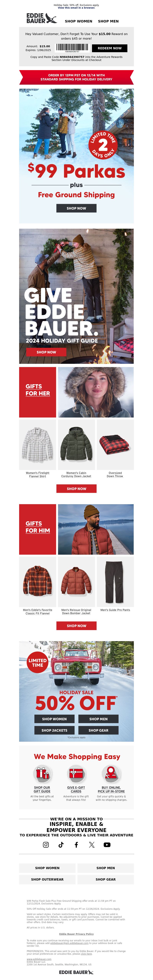153x980 pixels.
Task: Open the Eddie Bauer Privacy Policy link
Action: coord(76,934)
